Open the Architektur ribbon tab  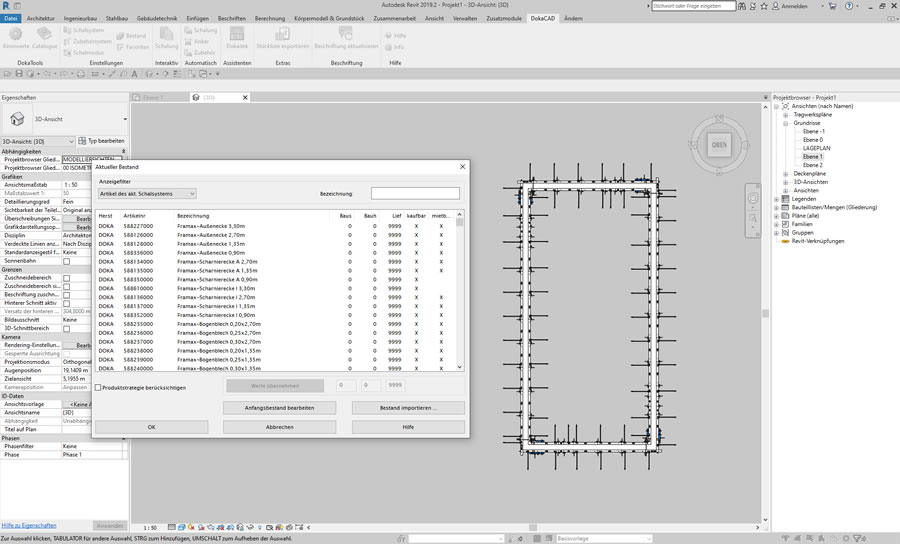click(x=41, y=18)
